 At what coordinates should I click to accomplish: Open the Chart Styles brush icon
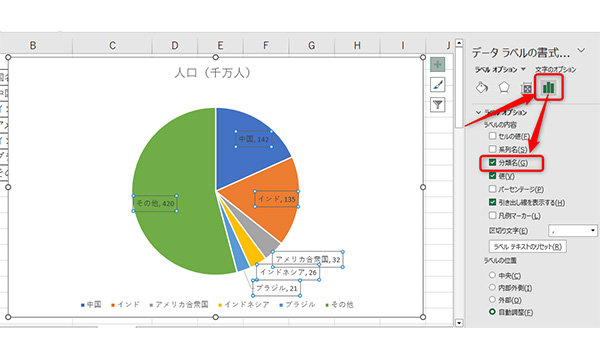pos(437,85)
